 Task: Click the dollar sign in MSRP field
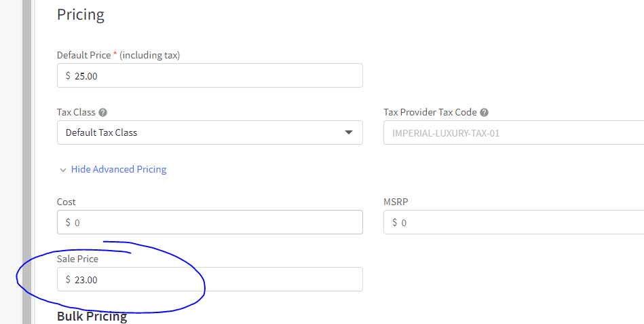click(394, 223)
